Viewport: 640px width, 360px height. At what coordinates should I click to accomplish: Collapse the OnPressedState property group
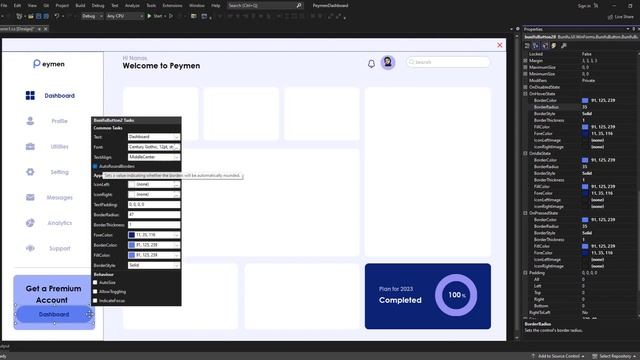pos(526,213)
